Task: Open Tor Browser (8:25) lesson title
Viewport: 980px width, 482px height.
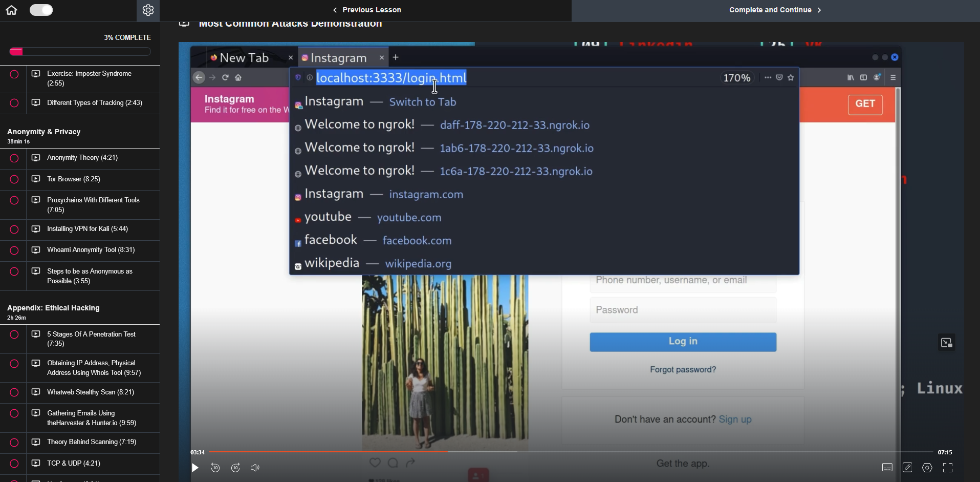Action: (74, 179)
